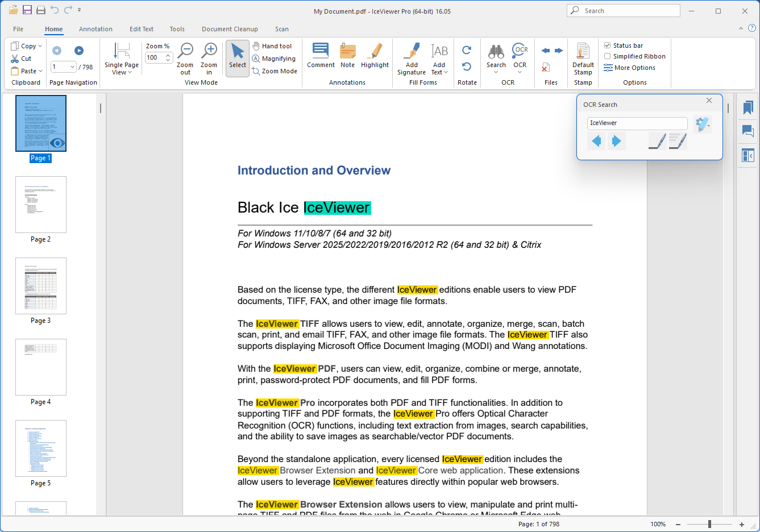Image resolution: width=760 pixels, height=532 pixels.
Task: Uncheck the Status bar checkbox
Action: pos(608,45)
